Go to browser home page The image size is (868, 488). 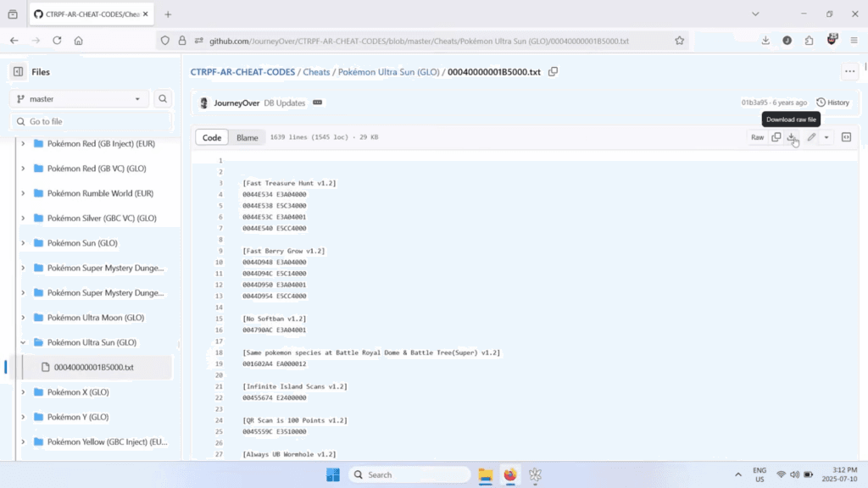click(79, 41)
